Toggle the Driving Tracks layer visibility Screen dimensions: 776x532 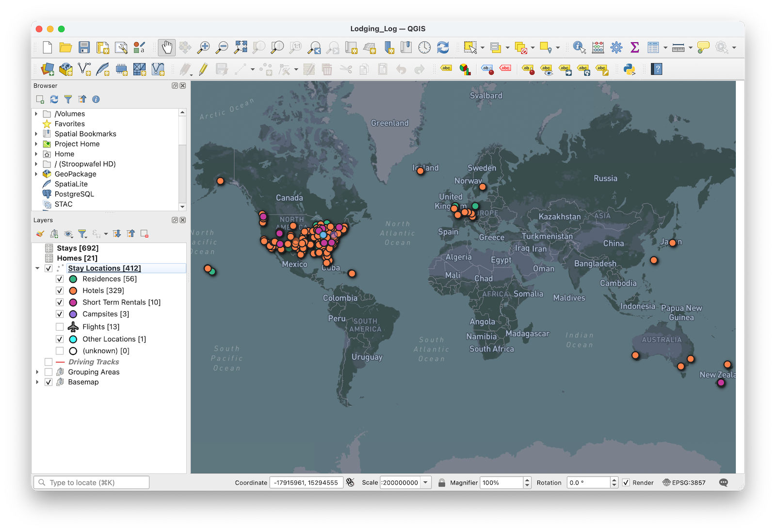pos(48,362)
